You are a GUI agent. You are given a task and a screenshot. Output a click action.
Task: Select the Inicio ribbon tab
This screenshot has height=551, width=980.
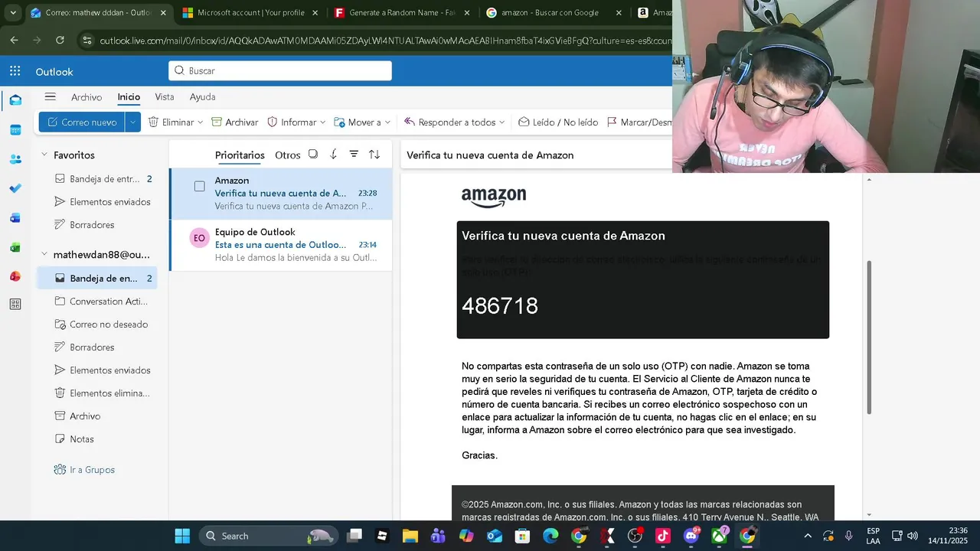coord(129,97)
